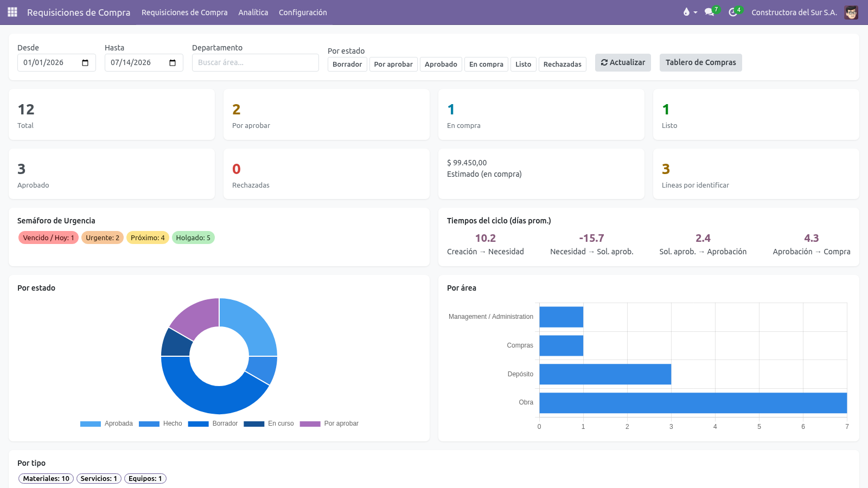
Task: Toggle the Borrador state filter
Action: pos(347,64)
